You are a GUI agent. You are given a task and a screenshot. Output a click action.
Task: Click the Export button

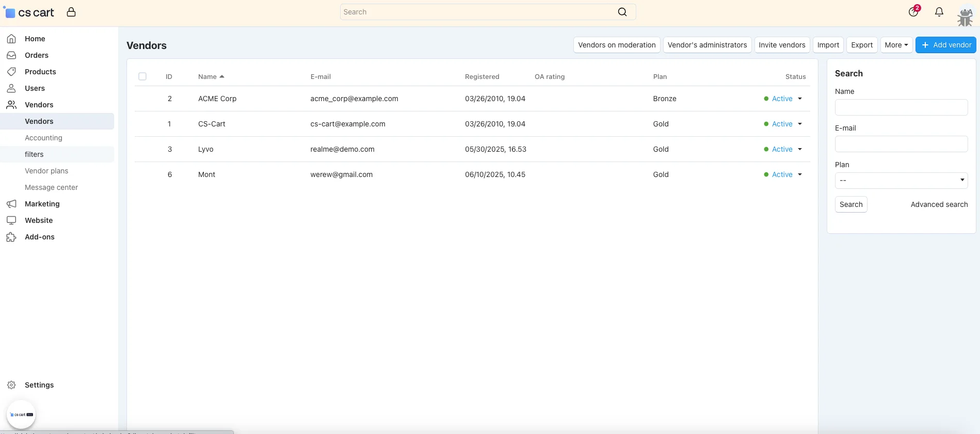(862, 45)
